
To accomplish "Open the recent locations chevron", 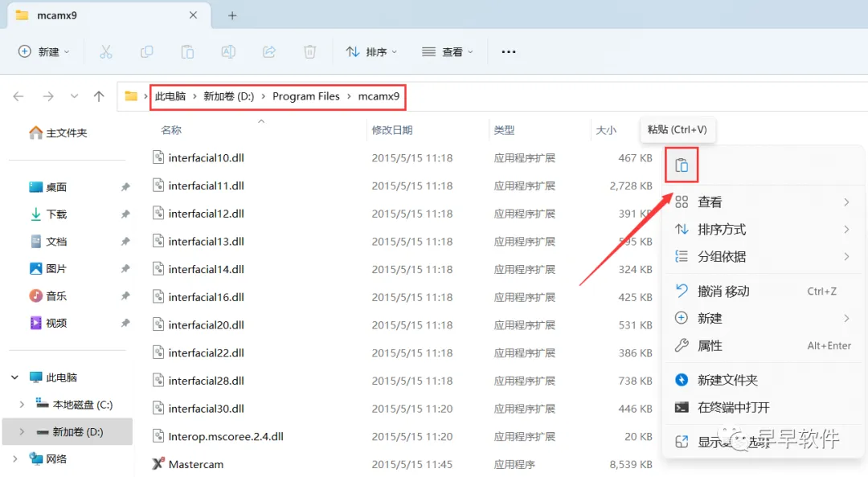I will pyautogui.click(x=74, y=96).
